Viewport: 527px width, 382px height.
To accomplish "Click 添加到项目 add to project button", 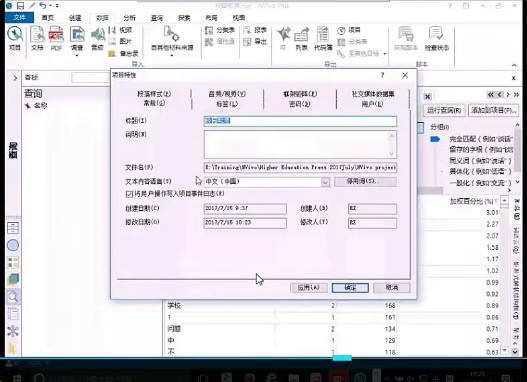I will [493, 110].
